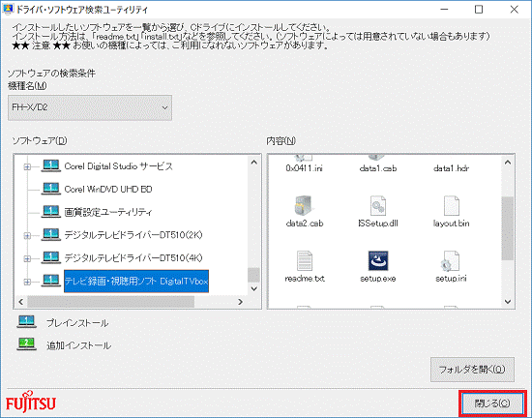The width and height of the screenshot is (532, 418).
Task: Select the layout.bin file icon
Action: click(452, 205)
